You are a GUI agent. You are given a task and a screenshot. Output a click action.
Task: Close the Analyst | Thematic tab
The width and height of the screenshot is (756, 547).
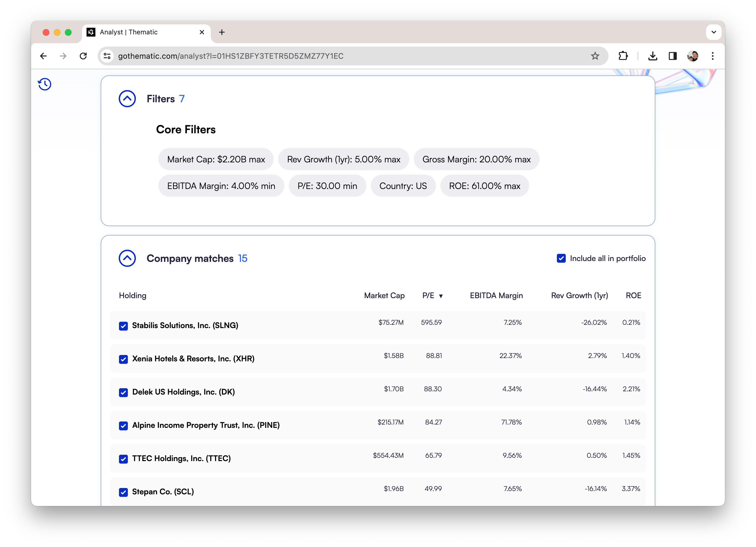pyautogui.click(x=202, y=32)
